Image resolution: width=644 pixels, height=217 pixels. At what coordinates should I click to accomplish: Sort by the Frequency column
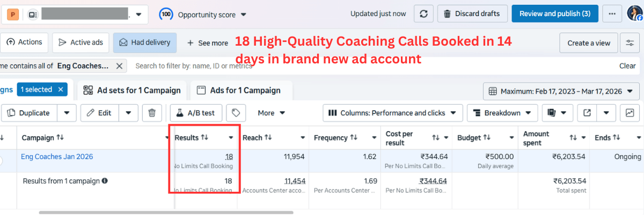pyautogui.click(x=354, y=138)
